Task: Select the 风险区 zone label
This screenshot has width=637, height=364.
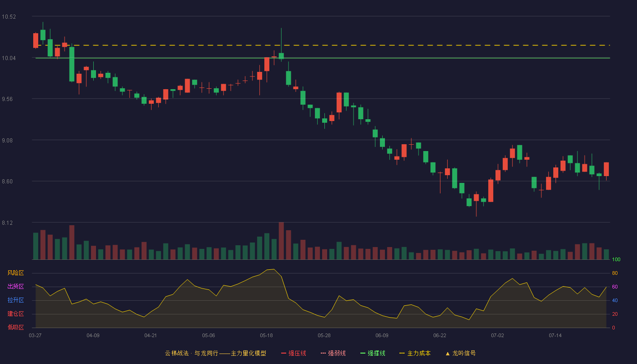Action: [16, 273]
